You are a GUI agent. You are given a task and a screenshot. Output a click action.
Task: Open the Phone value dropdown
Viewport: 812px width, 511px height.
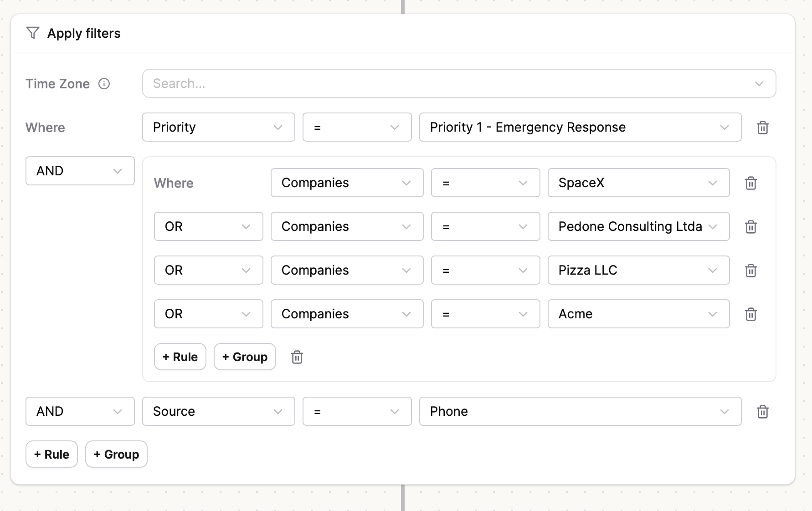pos(581,411)
